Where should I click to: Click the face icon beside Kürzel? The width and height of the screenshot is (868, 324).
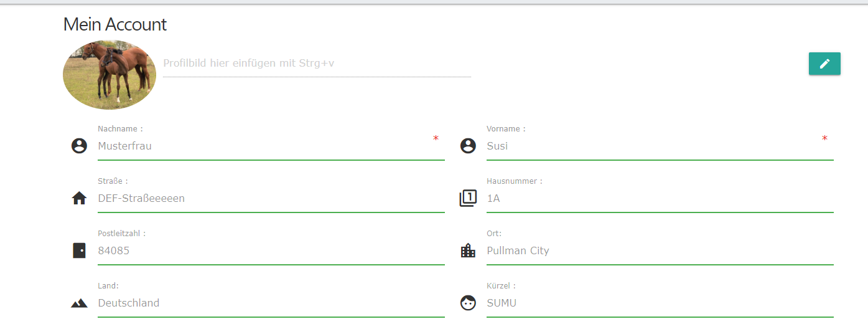pos(467,303)
